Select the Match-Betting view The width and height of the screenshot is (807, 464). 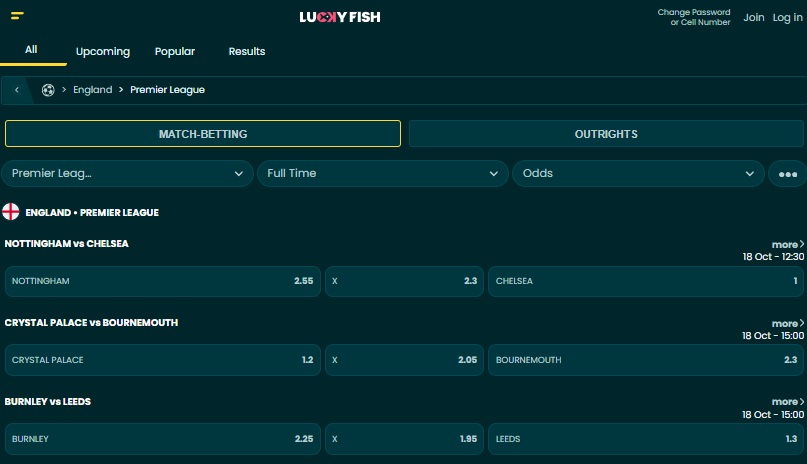coord(203,134)
